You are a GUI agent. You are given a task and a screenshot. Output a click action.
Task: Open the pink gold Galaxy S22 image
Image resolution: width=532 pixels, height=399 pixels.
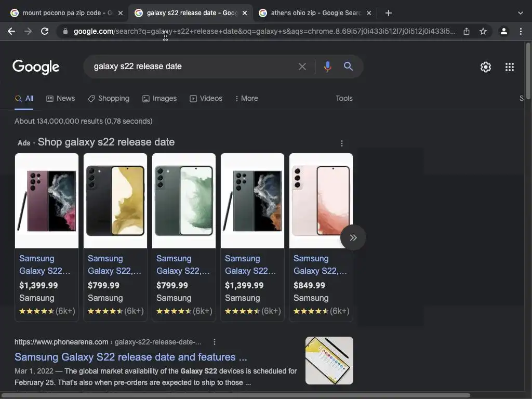pos(321,201)
